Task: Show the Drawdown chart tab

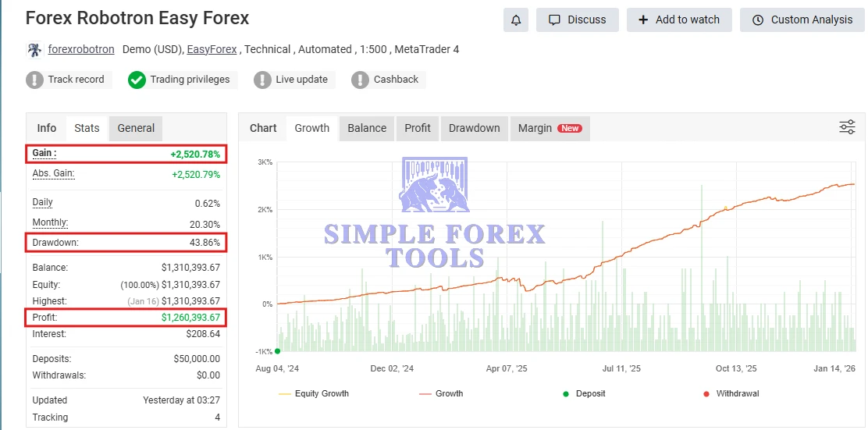Action: 474,128
